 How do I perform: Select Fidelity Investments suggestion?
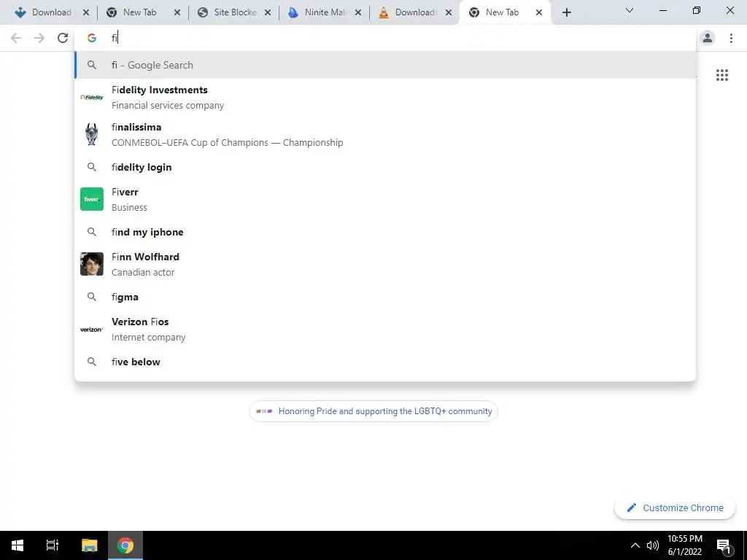[385, 98]
